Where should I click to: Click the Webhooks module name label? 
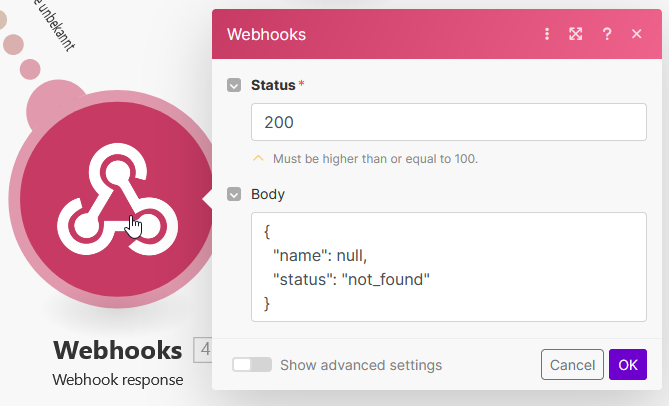click(x=117, y=350)
